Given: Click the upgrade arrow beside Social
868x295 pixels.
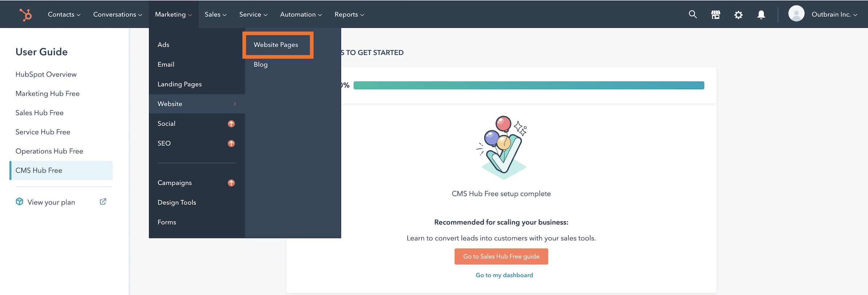Looking at the screenshot, I should (x=231, y=124).
